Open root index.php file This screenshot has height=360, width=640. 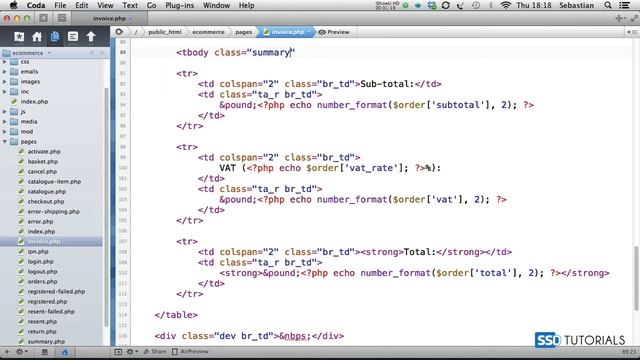pyautogui.click(x=34, y=102)
